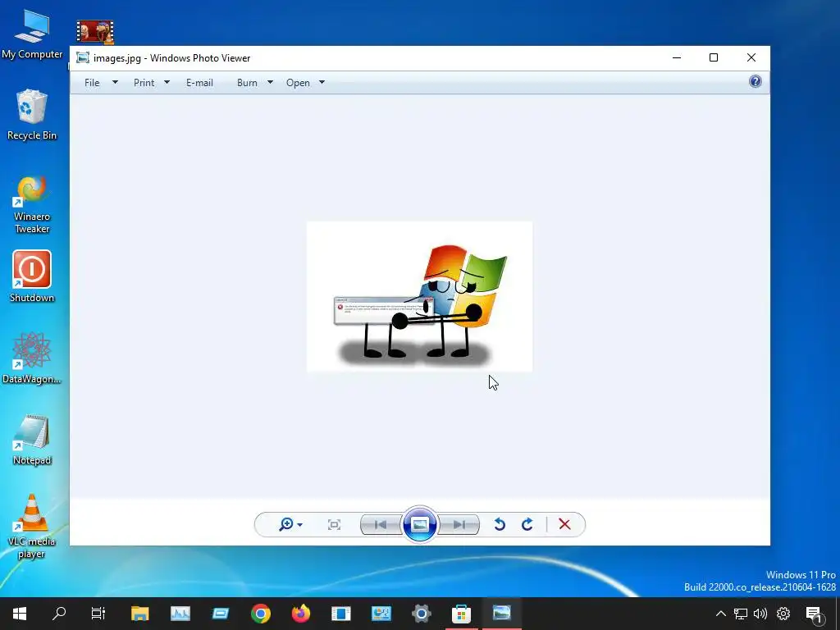Select the Shutdown desktop shortcut

point(32,276)
